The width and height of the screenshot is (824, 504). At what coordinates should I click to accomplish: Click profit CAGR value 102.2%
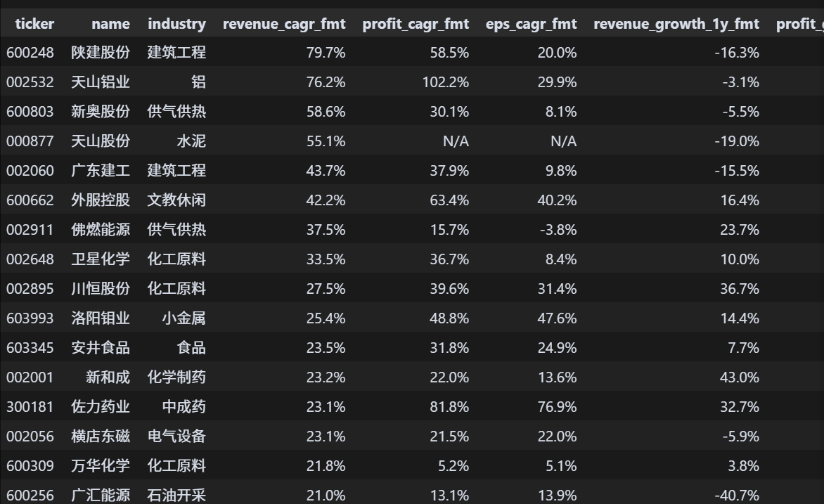(446, 82)
